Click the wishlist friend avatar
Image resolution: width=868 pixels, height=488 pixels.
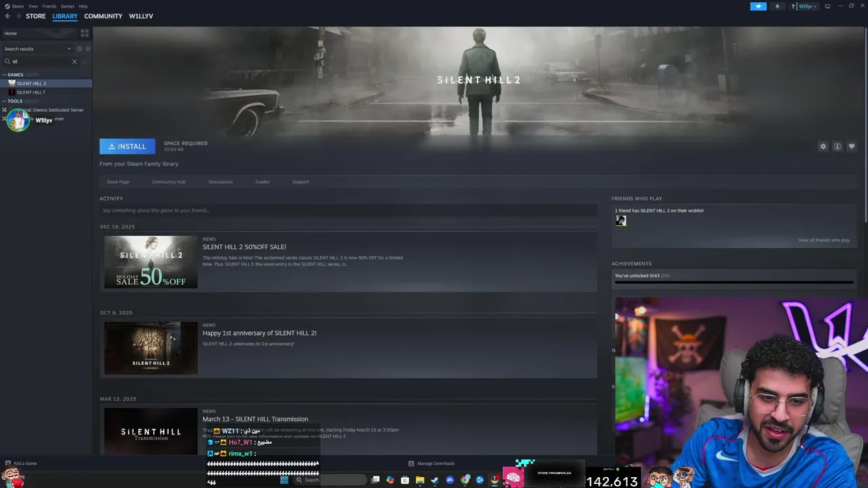(x=620, y=221)
